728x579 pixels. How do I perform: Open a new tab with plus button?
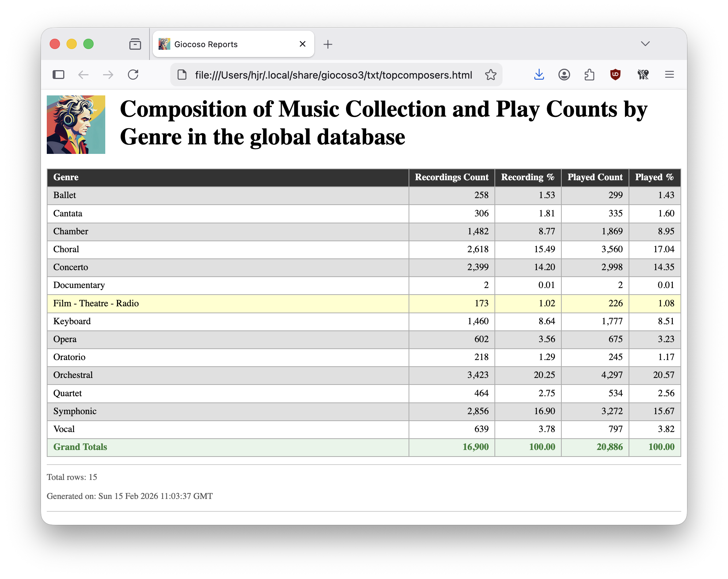(x=328, y=44)
